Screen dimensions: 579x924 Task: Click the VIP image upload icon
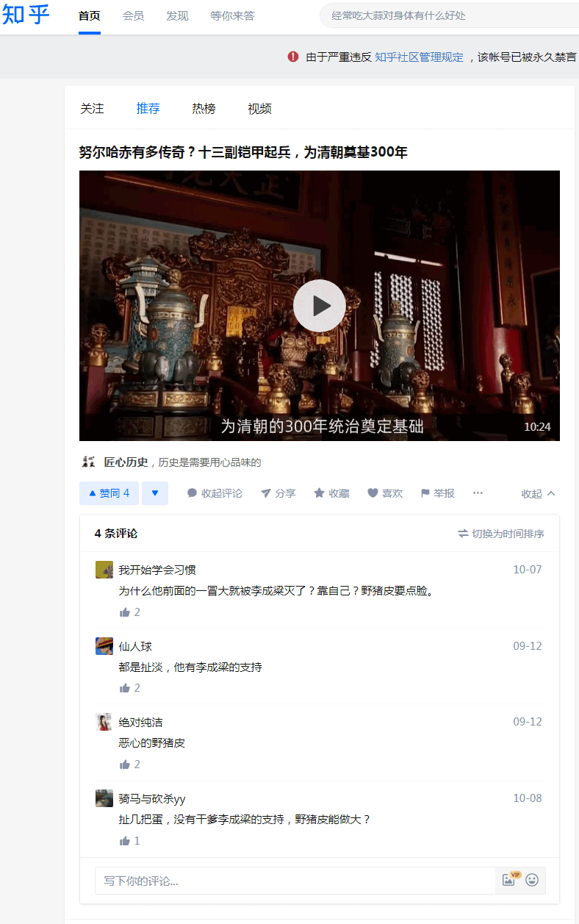tap(510, 879)
